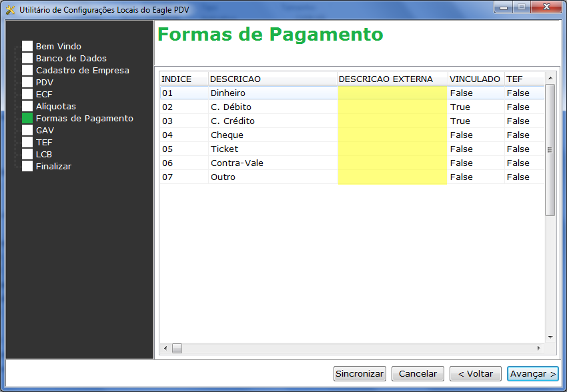The image size is (567, 392).
Task: Select the Cheque row
Action: [352, 135]
